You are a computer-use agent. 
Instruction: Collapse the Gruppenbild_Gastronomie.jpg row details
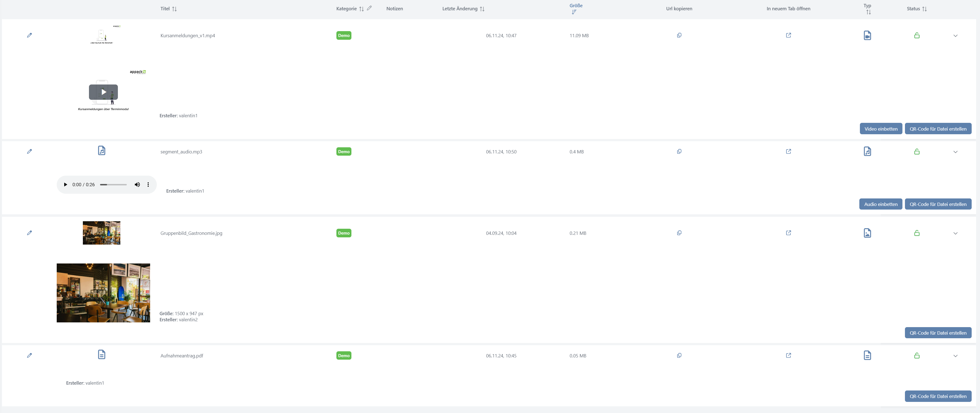[955, 233]
